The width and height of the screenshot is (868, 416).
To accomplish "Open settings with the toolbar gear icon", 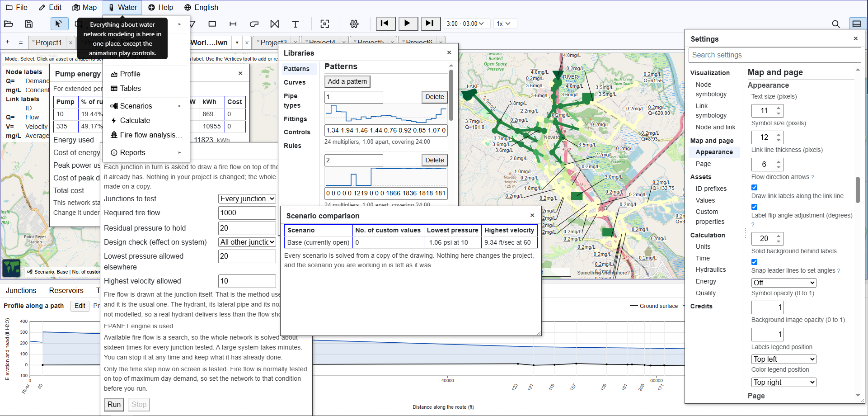I will [354, 24].
